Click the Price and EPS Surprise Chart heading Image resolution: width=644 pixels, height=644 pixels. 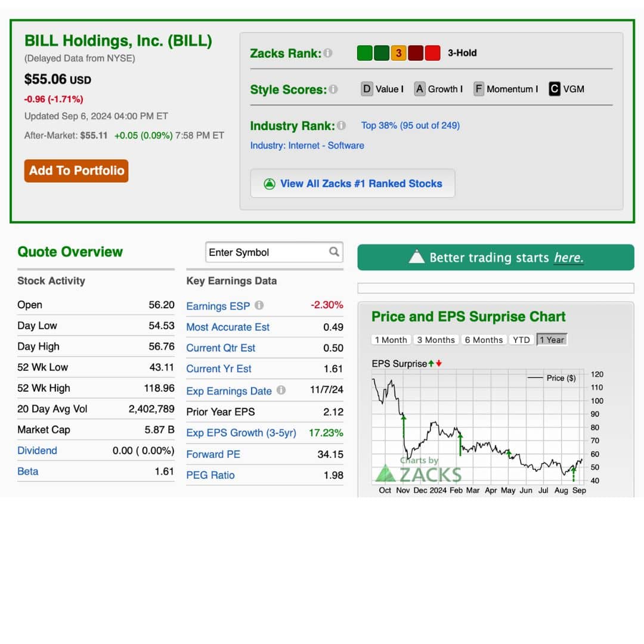tap(468, 317)
